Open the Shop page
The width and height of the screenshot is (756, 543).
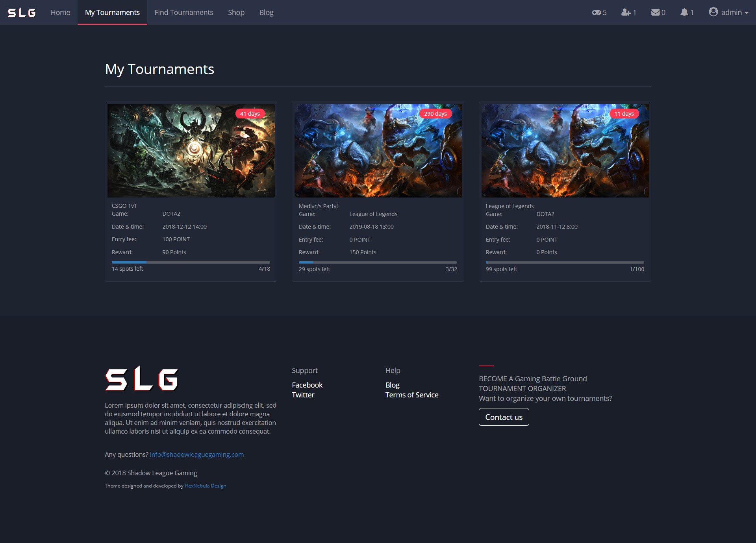[x=236, y=13]
